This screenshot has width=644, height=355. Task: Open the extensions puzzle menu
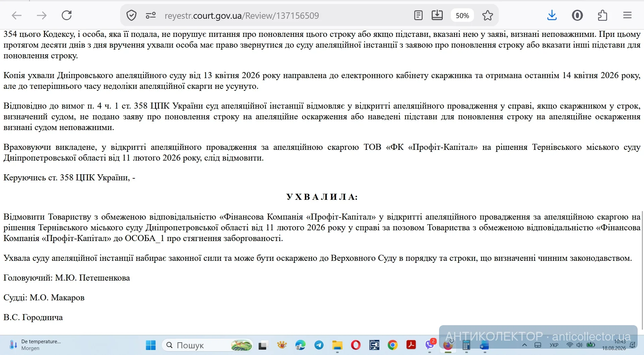pos(602,15)
